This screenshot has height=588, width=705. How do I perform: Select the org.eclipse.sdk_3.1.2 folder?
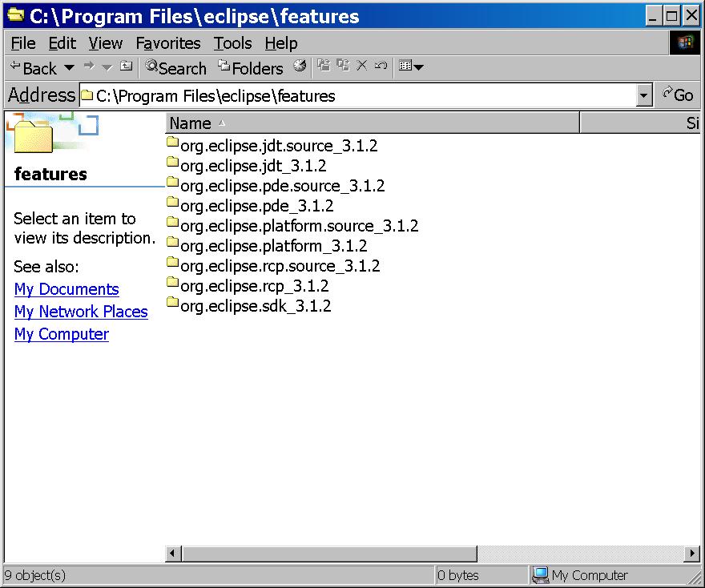click(255, 306)
